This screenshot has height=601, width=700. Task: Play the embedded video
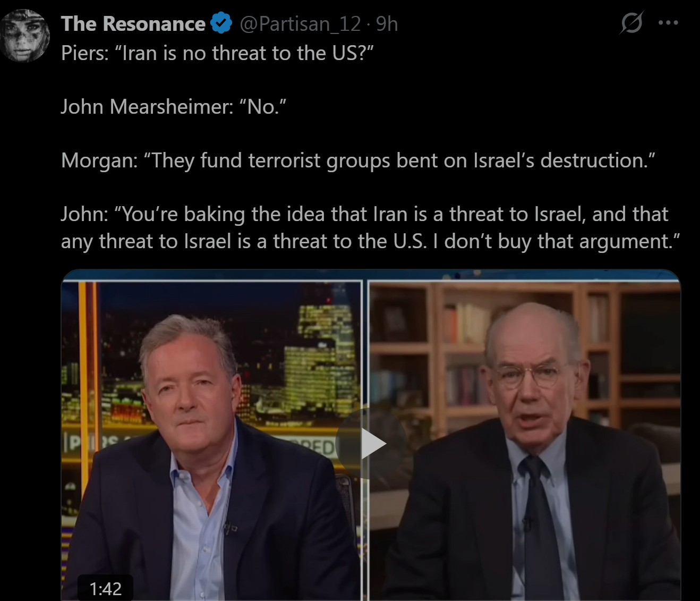coord(371,444)
